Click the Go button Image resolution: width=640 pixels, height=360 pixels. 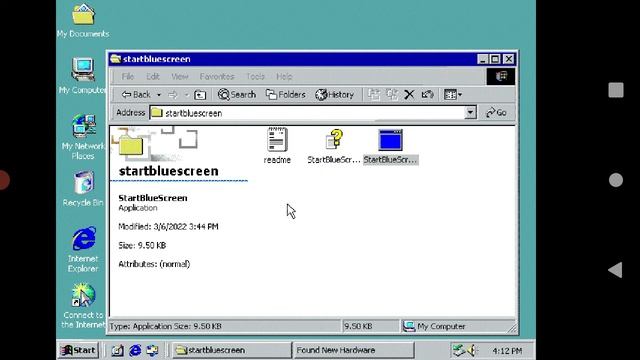496,113
